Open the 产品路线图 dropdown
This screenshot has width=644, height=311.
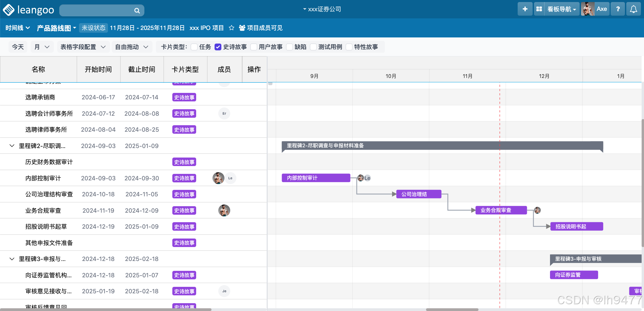click(x=56, y=28)
